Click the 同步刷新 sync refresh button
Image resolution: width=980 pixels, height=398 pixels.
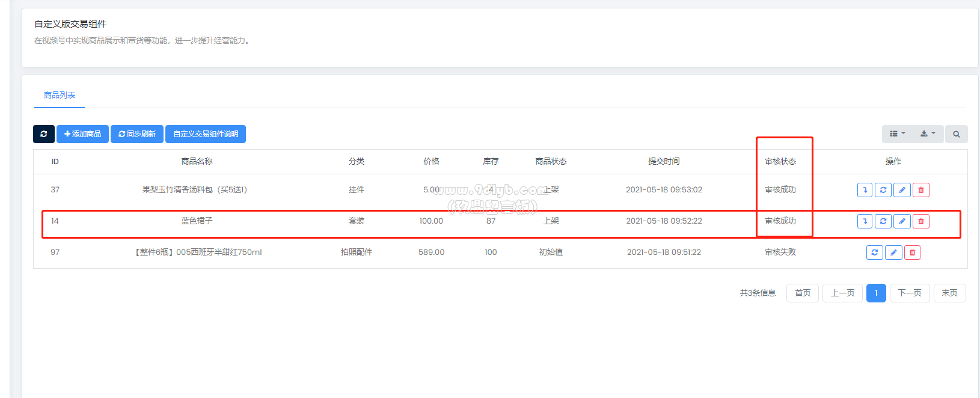[137, 134]
